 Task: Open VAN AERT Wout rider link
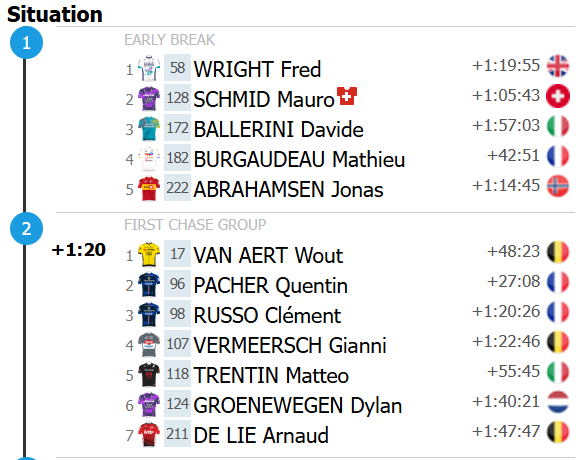(268, 256)
